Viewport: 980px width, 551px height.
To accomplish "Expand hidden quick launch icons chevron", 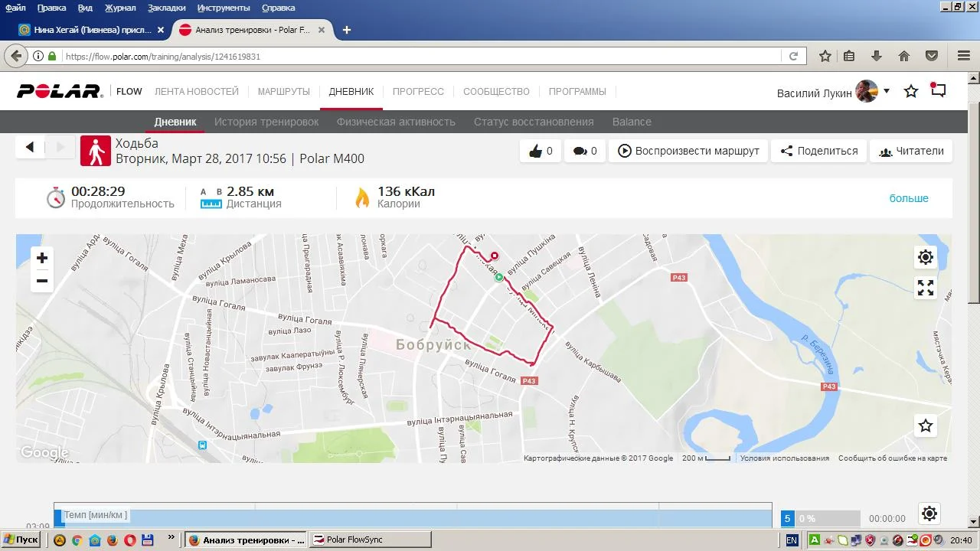I will 171,538.
